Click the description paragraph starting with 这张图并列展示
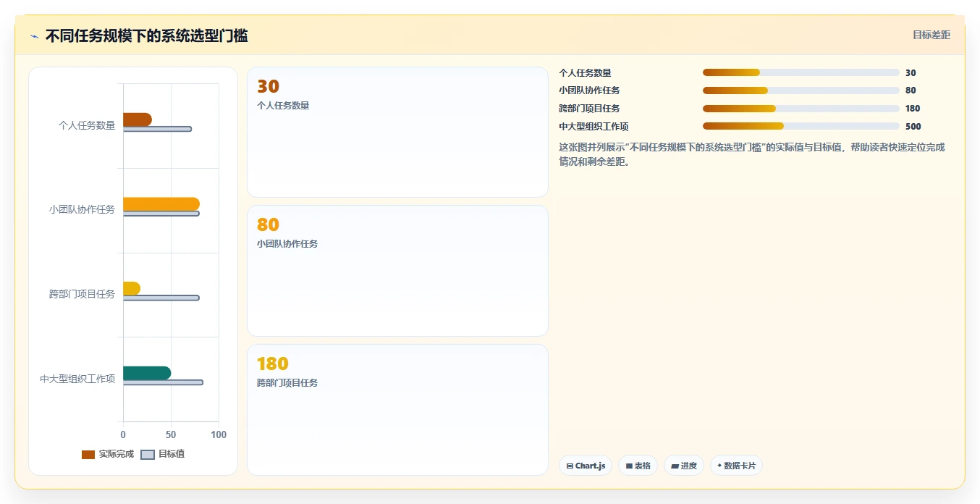 coord(752,154)
